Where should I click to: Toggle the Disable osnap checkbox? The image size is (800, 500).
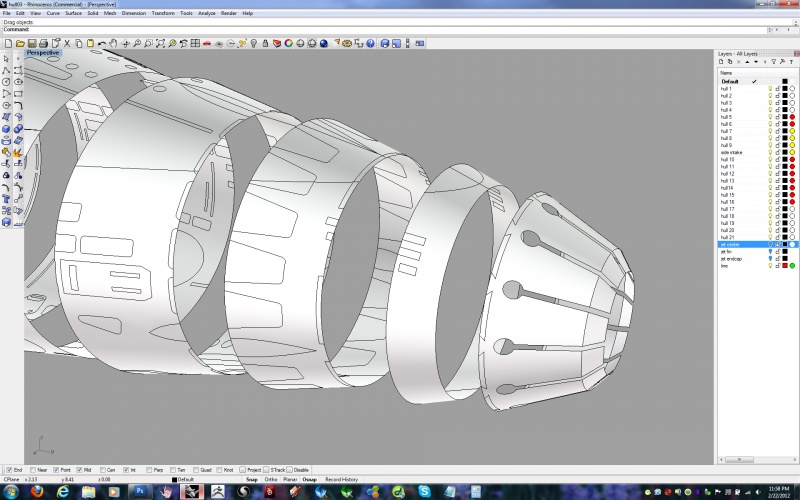click(x=289, y=470)
